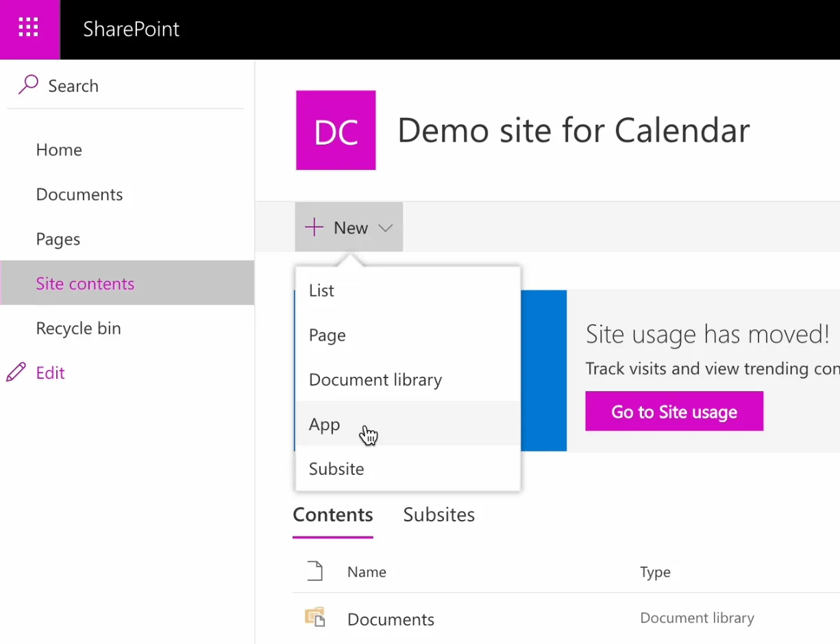Sort by the Type column header
The image size is (840, 644).
click(x=655, y=571)
